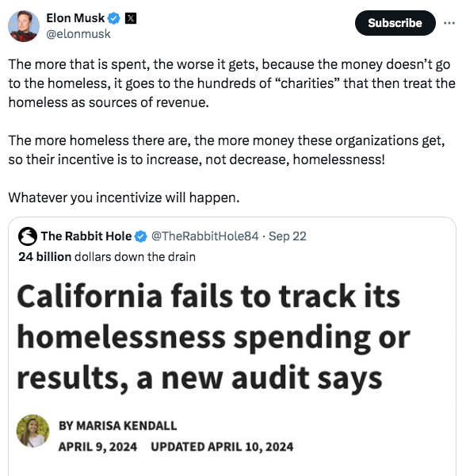Open the @elonmusk handle link
The width and height of the screenshot is (466, 476).
pos(78,34)
